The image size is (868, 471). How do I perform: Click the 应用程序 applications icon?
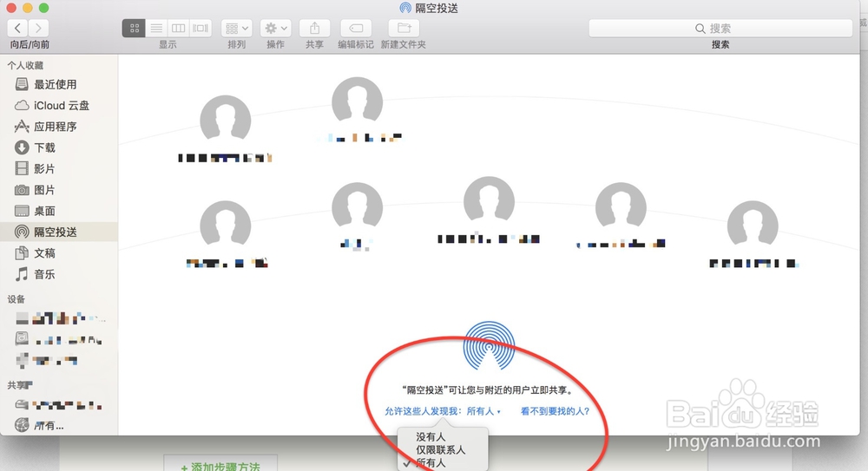click(x=22, y=126)
